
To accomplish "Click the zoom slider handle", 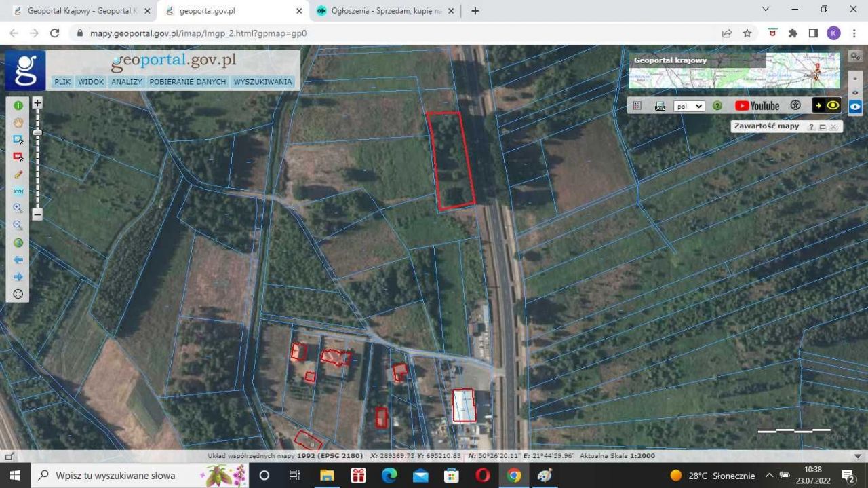I will [x=37, y=132].
